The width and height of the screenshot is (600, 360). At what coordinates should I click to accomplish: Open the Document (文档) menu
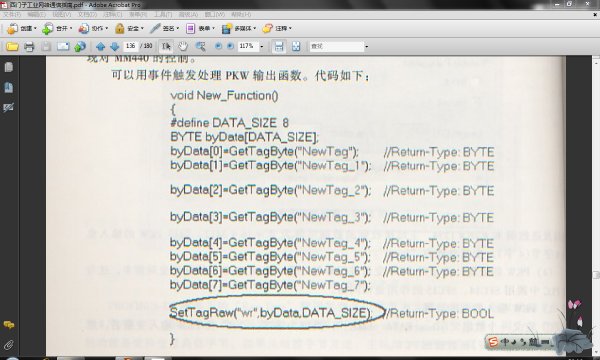87,15
